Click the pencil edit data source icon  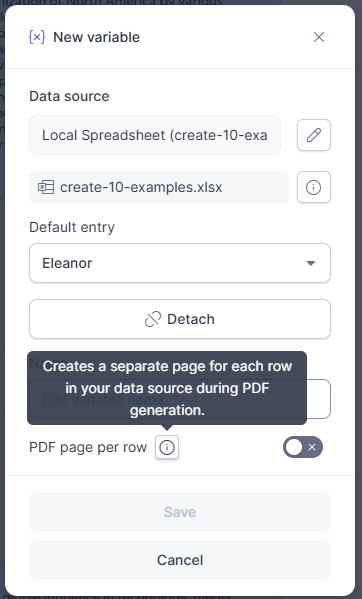(x=314, y=135)
